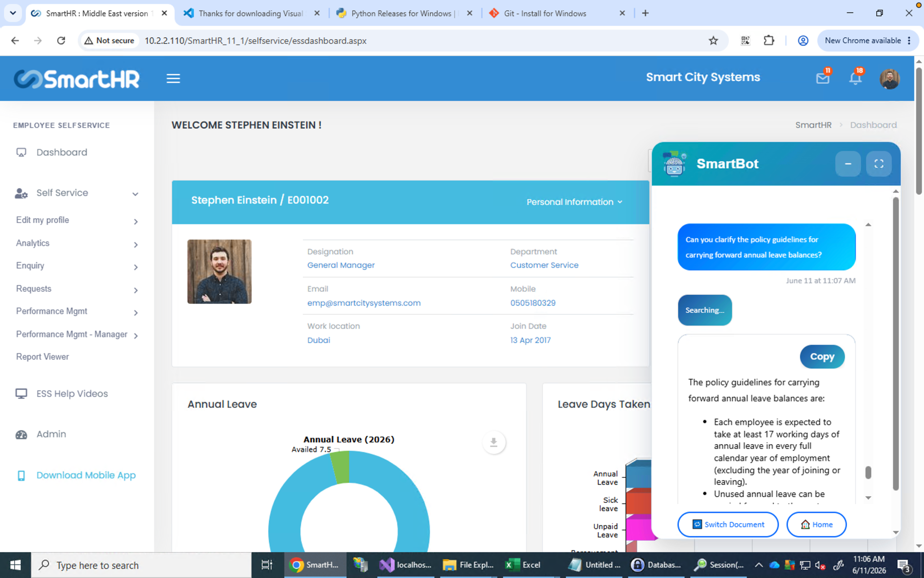Click the Windows taskbar search box
The width and height of the screenshot is (924, 578).
(x=141, y=565)
